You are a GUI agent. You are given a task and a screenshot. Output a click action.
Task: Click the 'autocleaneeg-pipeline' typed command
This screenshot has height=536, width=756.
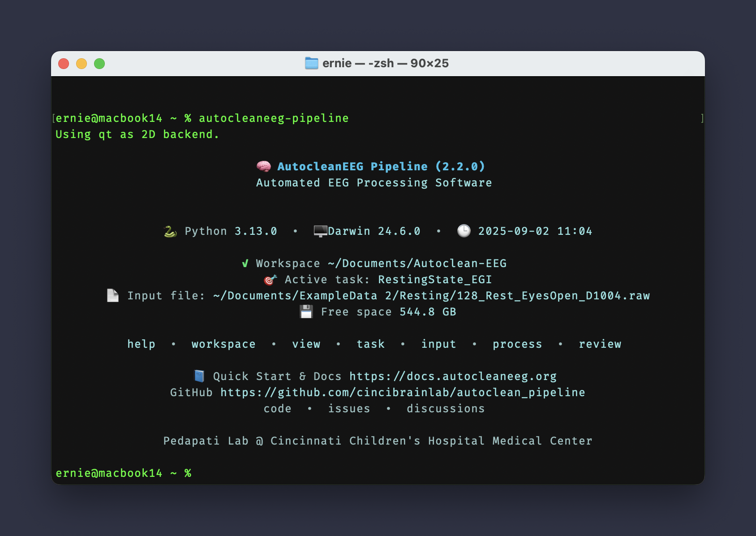(274, 118)
